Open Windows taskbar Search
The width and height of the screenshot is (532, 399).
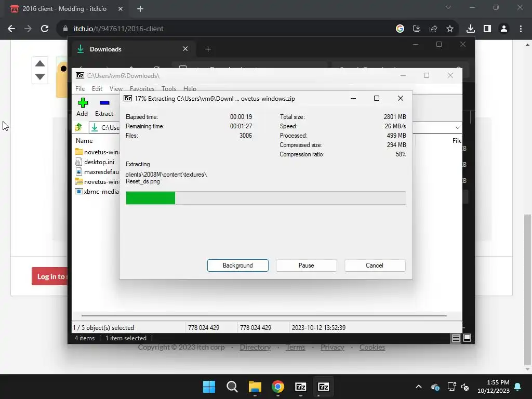(x=232, y=387)
